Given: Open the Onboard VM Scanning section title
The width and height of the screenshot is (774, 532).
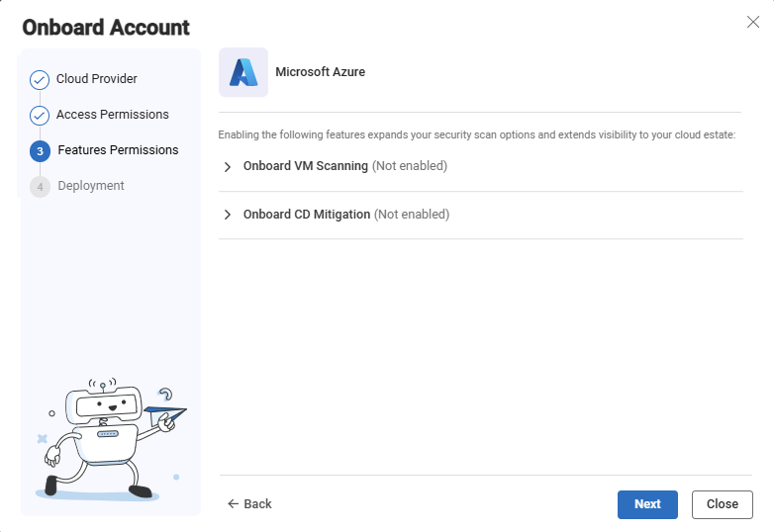Looking at the screenshot, I should coord(306,166).
